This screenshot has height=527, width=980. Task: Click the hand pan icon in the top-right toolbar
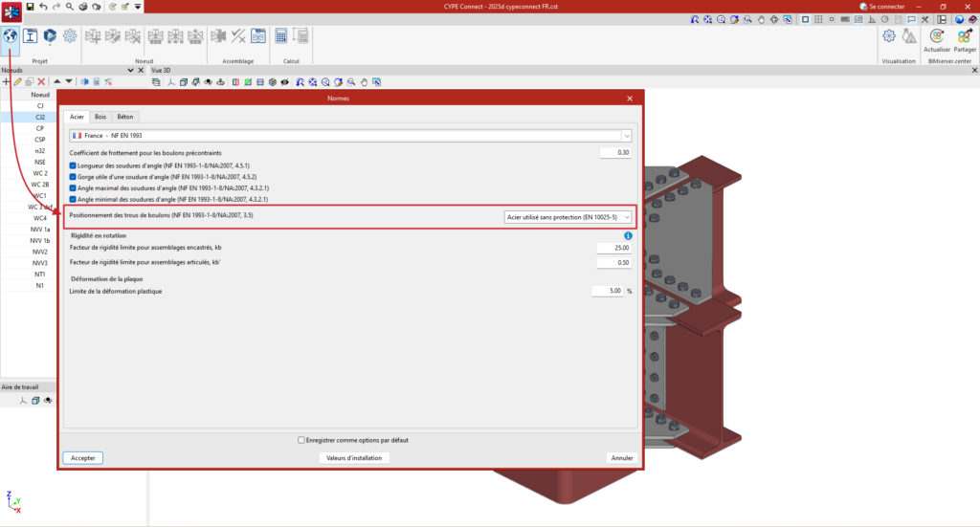(761, 19)
